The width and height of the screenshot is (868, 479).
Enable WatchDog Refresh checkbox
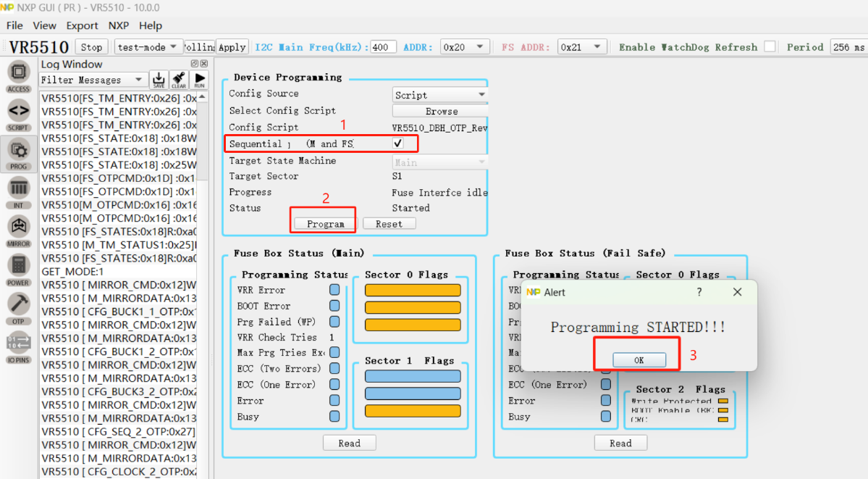pyautogui.click(x=770, y=46)
